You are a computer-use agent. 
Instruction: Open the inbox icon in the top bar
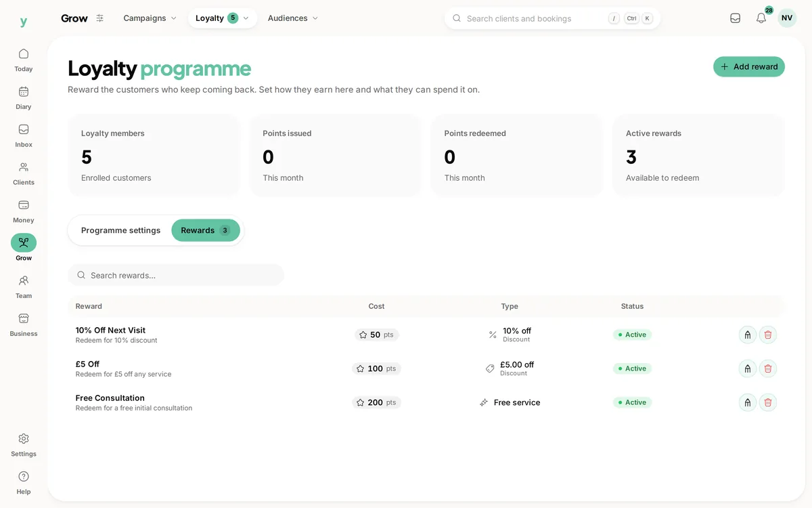(x=736, y=18)
